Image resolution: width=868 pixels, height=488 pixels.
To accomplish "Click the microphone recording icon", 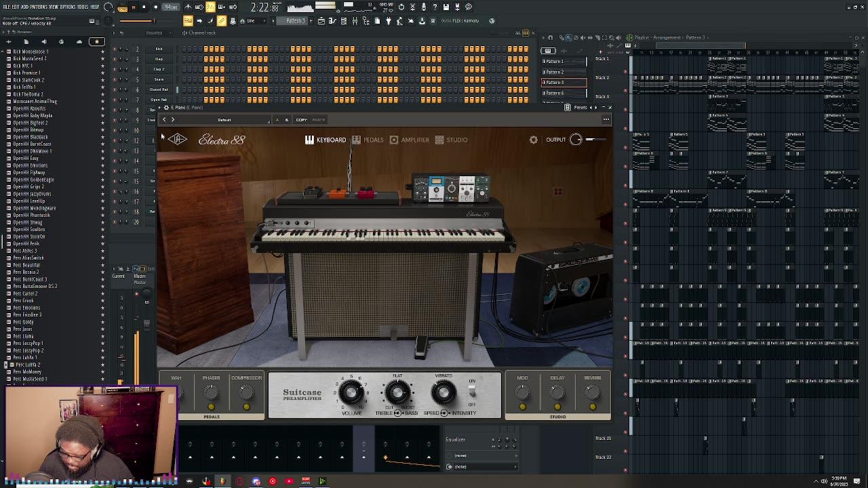I will coord(423,7).
